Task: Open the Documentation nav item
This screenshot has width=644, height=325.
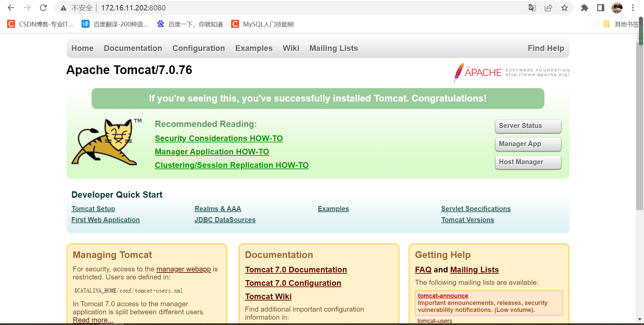Action: [133, 48]
